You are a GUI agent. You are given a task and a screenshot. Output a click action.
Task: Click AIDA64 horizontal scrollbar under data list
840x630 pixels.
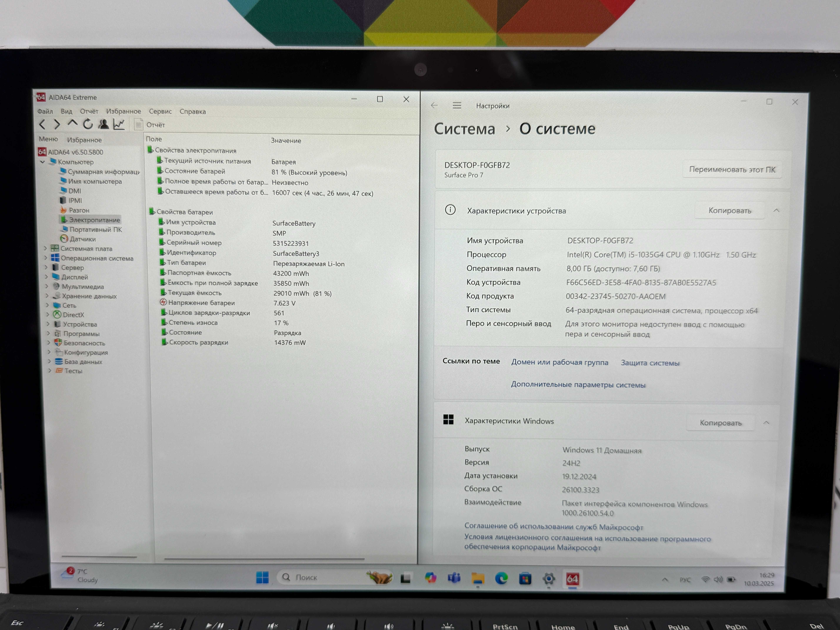point(264,559)
